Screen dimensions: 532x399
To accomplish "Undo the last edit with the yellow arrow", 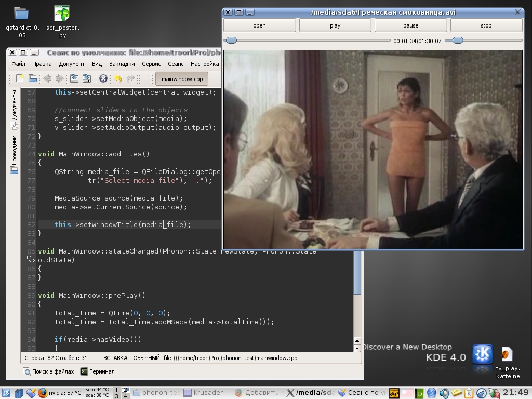I will pos(118,79).
